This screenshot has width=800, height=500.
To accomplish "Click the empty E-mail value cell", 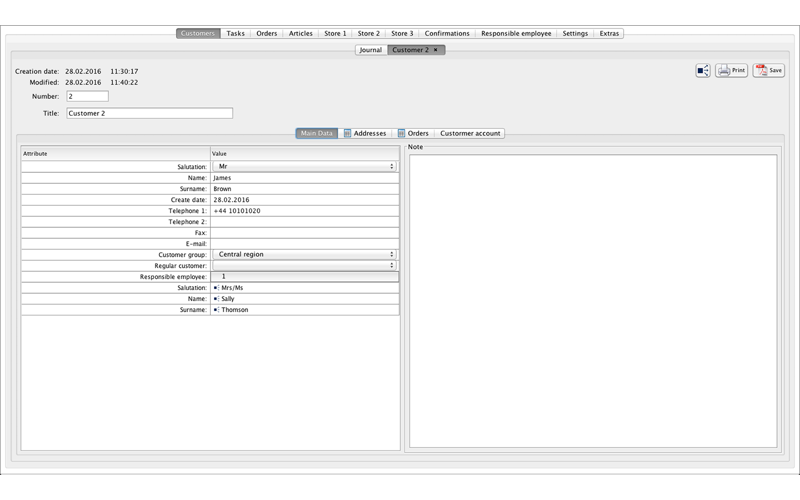I will point(305,244).
